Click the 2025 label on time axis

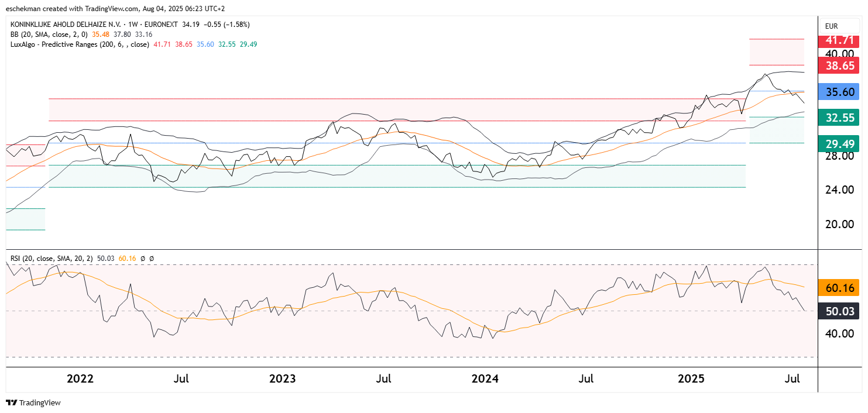coord(691,378)
